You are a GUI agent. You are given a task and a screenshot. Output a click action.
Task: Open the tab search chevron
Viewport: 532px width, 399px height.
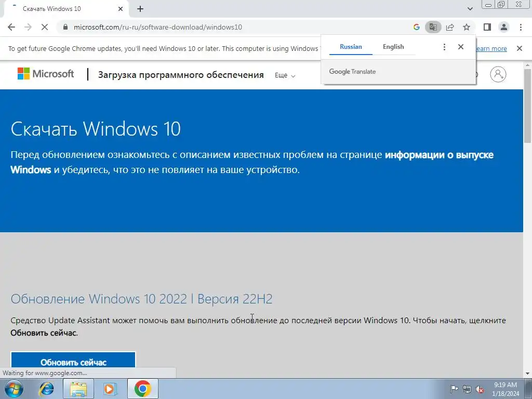470,9
